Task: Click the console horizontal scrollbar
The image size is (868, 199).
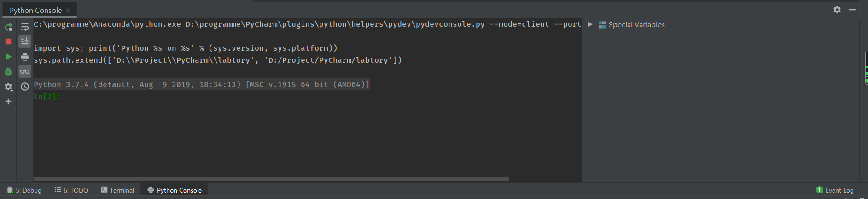Action: [272, 179]
